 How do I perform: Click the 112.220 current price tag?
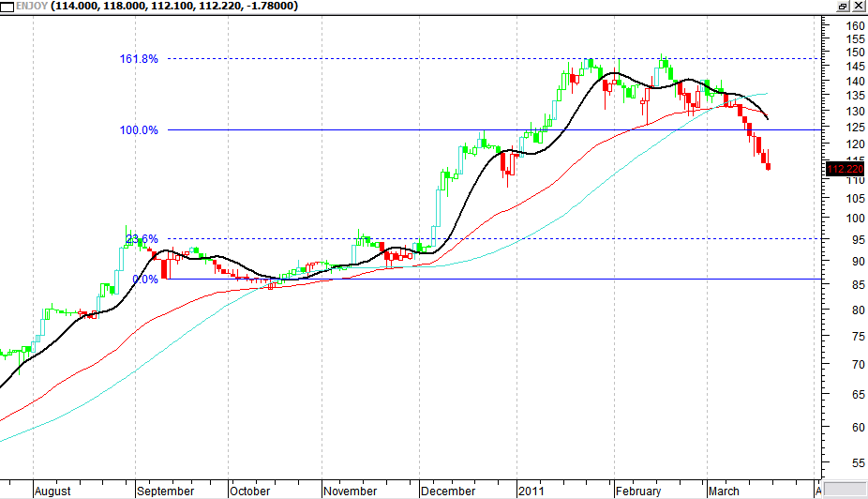845,169
